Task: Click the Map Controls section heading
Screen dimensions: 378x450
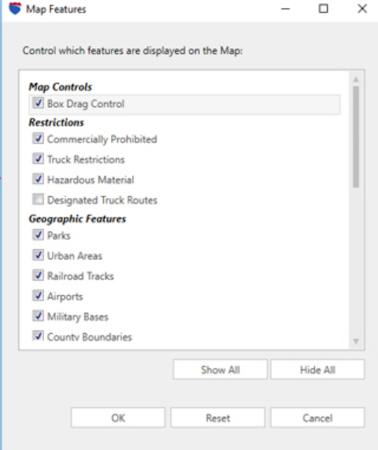Action: coord(60,87)
